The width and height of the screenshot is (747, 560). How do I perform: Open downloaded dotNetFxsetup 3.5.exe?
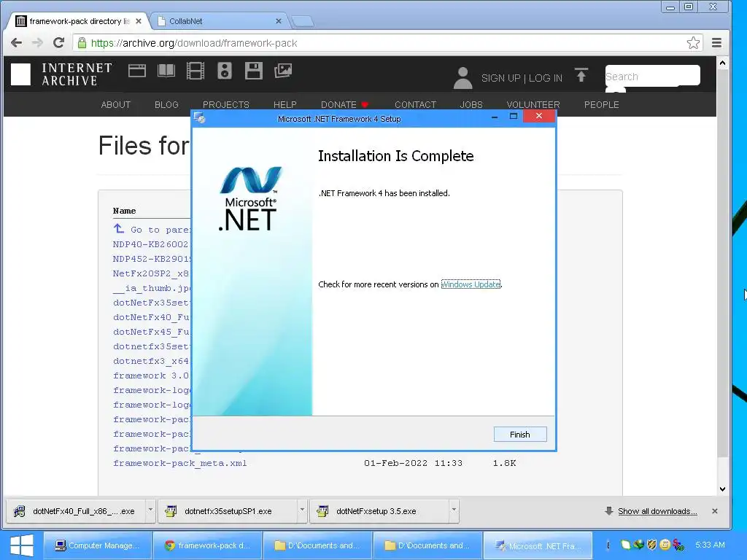pos(379,511)
